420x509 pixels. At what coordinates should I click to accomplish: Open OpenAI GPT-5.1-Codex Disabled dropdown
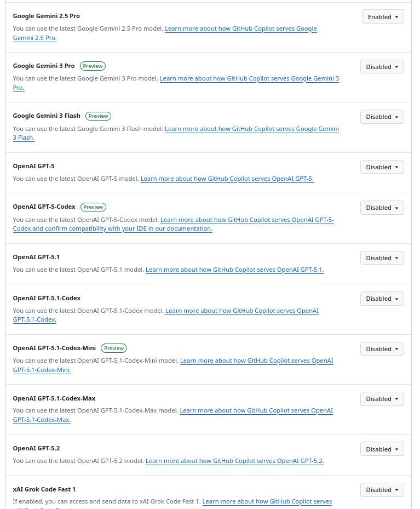(x=382, y=299)
